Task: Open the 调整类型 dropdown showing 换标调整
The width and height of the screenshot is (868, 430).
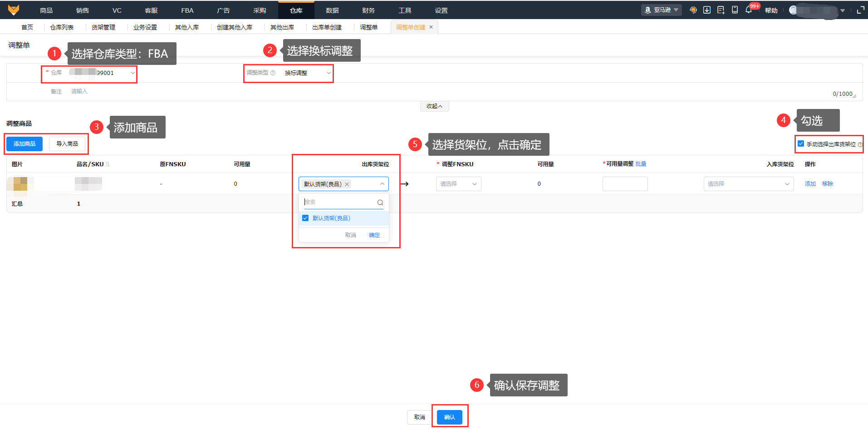Action: [307, 73]
